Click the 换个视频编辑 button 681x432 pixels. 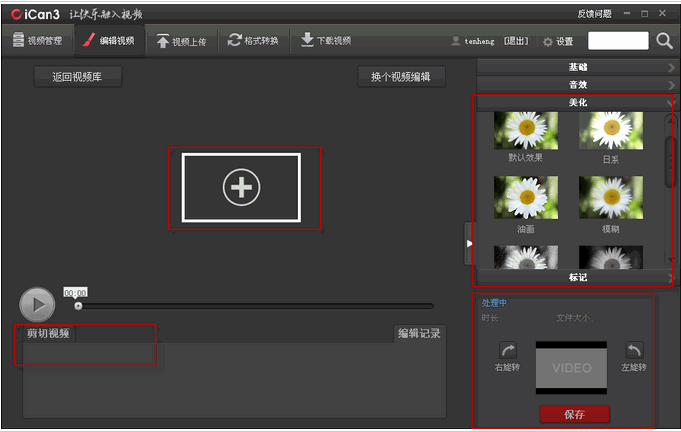click(x=401, y=77)
